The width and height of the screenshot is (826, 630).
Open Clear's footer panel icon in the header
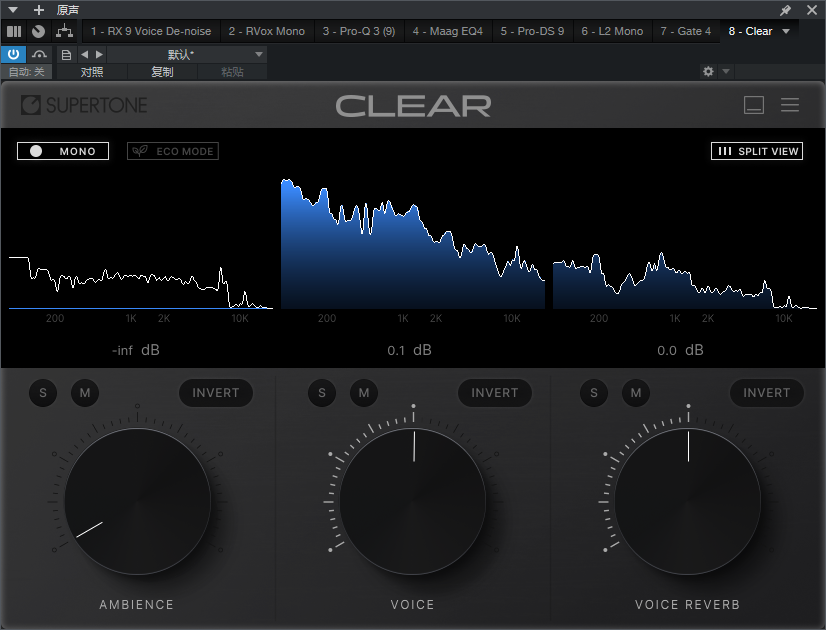(754, 104)
